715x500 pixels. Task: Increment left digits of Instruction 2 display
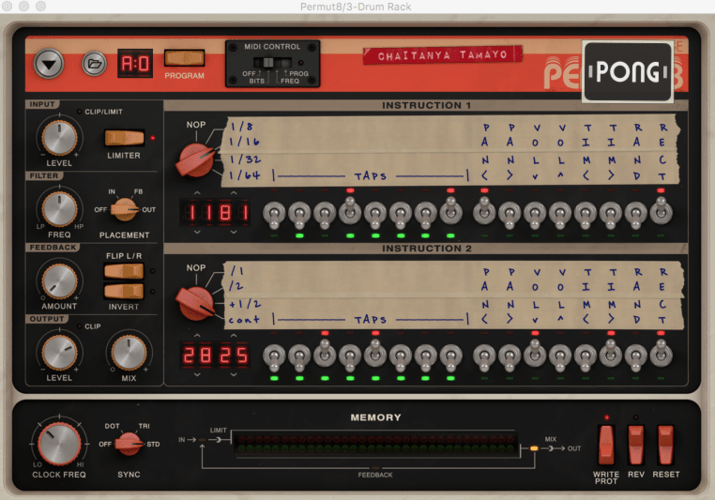197,336
